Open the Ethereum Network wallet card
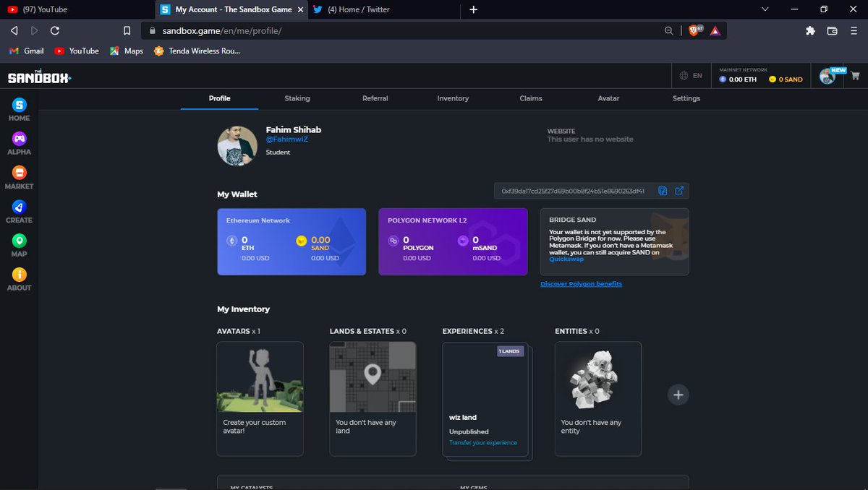This screenshot has width=868, height=490. (292, 242)
